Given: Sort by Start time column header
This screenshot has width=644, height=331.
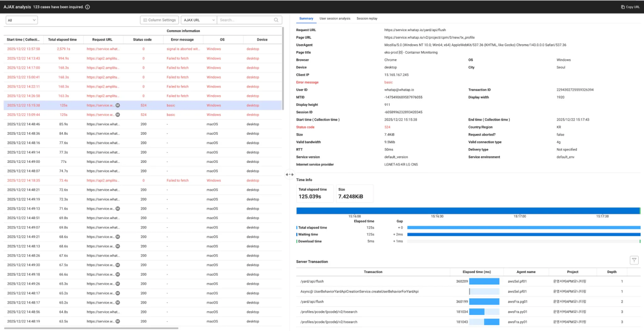Looking at the screenshot, I should 23,40.
